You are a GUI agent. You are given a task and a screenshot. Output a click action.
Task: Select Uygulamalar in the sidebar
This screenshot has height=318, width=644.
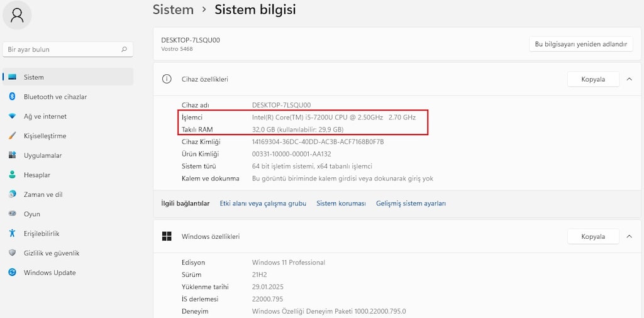click(x=68, y=155)
